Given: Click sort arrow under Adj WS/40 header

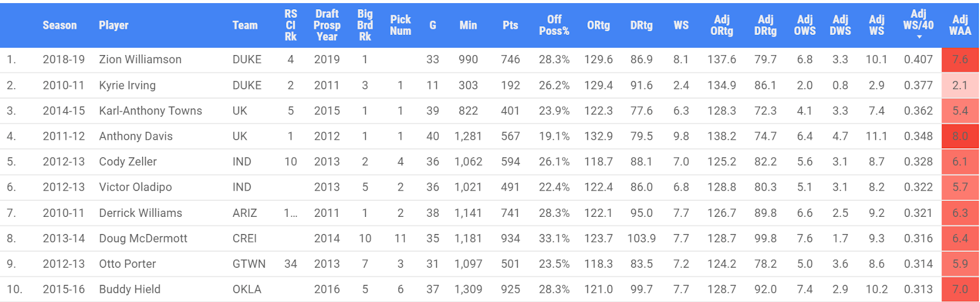Looking at the screenshot, I should click(x=919, y=37).
